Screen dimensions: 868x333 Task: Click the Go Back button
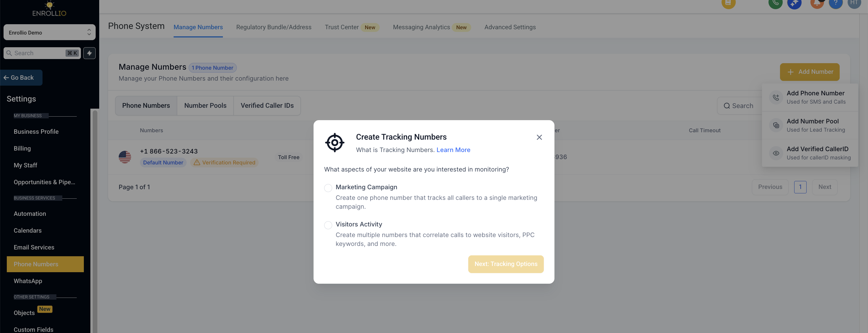(21, 78)
